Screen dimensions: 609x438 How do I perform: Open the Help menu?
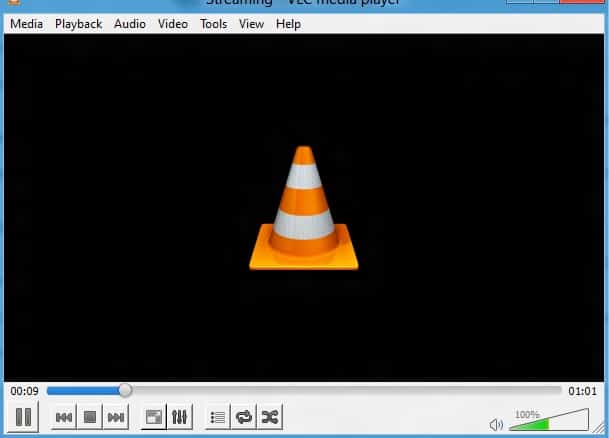coord(288,24)
